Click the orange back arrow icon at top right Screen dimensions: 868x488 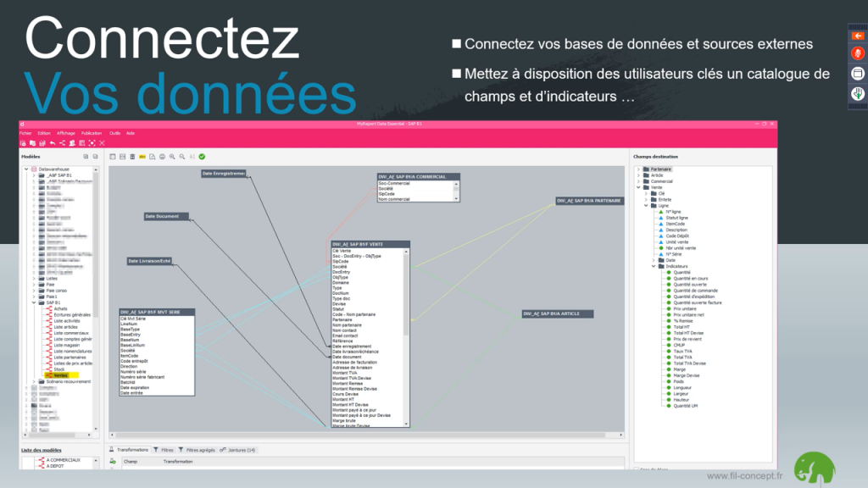[857, 36]
